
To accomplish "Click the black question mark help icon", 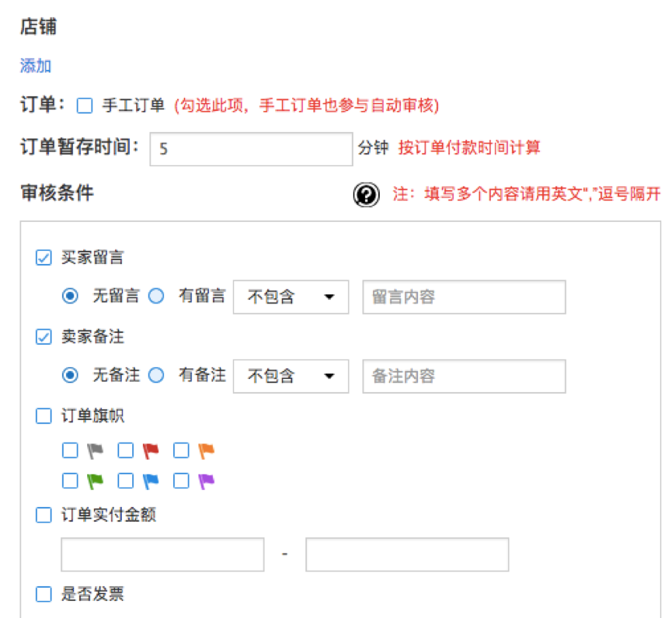I will pyautogui.click(x=366, y=194).
